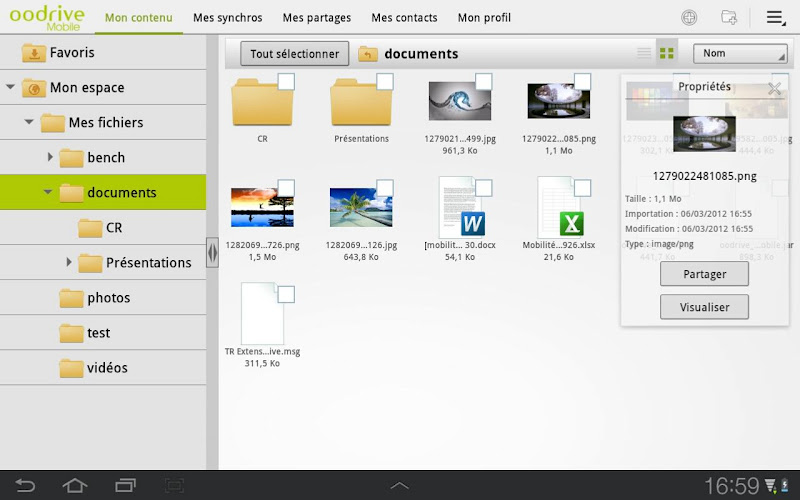The width and height of the screenshot is (800, 500).
Task: Switch to the Mes partages tab
Action: tap(316, 18)
